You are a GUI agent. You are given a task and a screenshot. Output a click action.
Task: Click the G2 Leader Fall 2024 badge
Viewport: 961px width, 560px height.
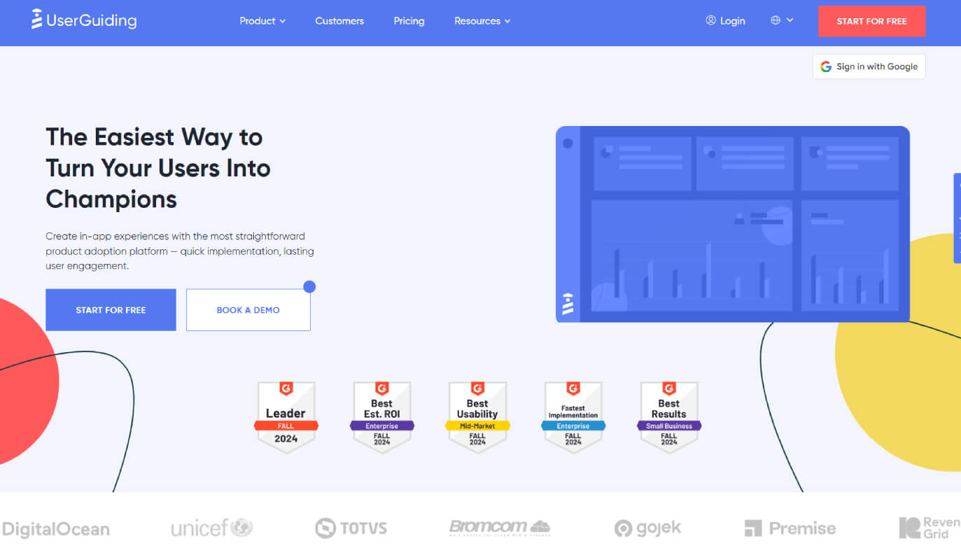point(286,417)
